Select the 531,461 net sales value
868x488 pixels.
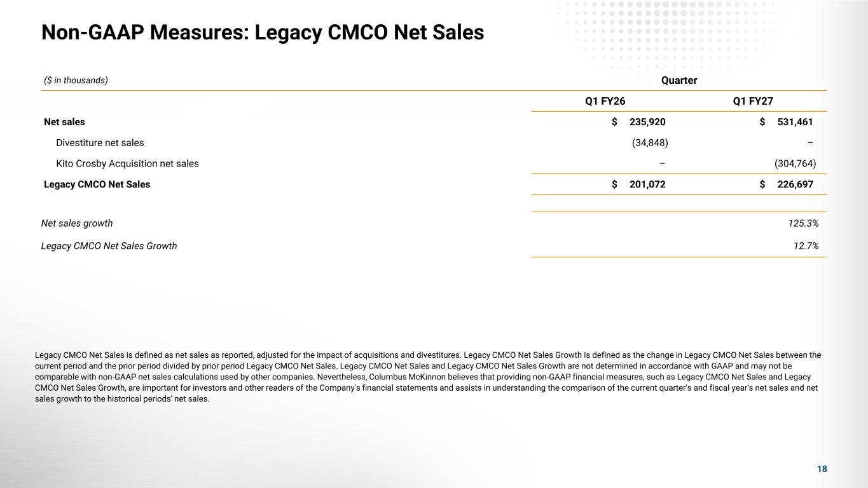[795, 122]
